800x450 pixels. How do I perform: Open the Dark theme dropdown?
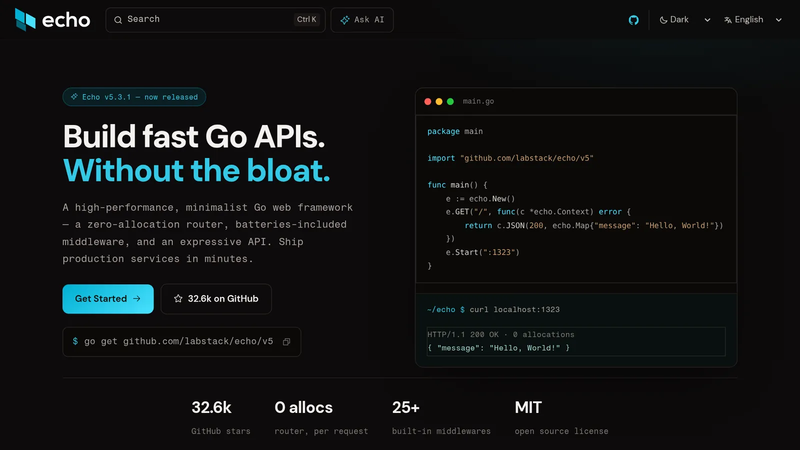pyautogui.click(x=685, y=20)
